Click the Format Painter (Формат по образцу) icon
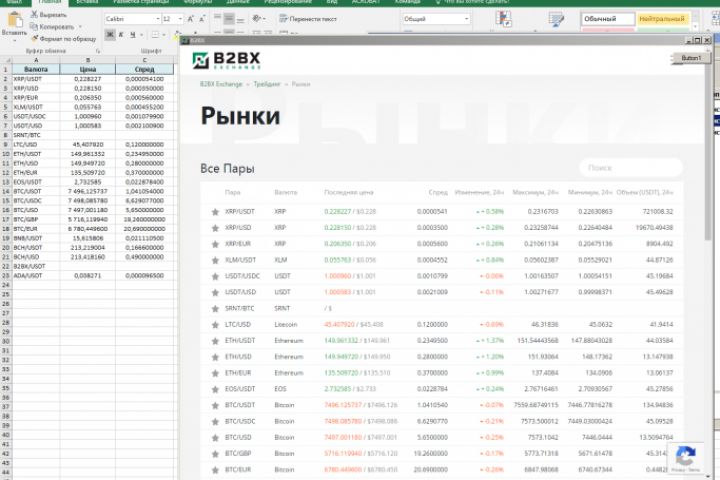Image resolution: width=720 pixels, height=480 pixels. (34, 39)
